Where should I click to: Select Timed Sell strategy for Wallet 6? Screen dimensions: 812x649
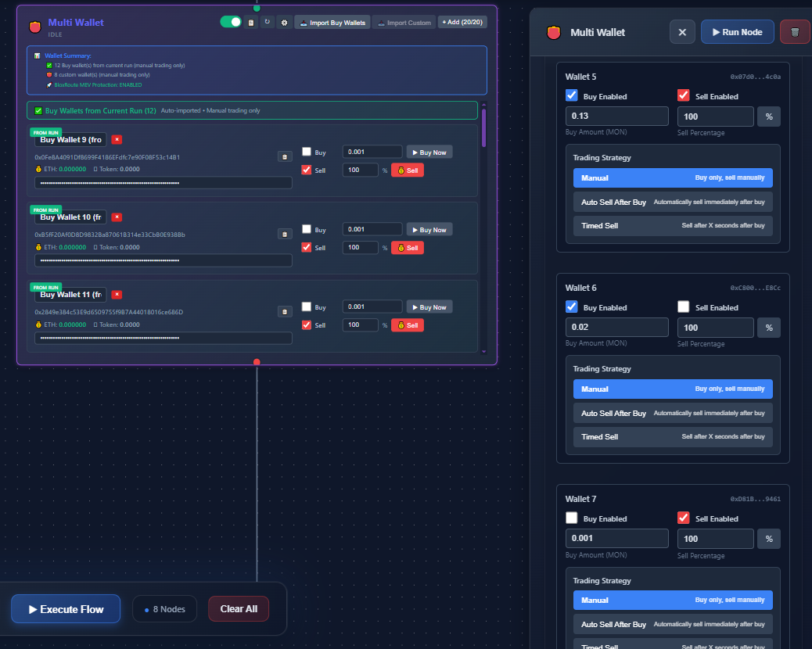(x=673, y=436)
